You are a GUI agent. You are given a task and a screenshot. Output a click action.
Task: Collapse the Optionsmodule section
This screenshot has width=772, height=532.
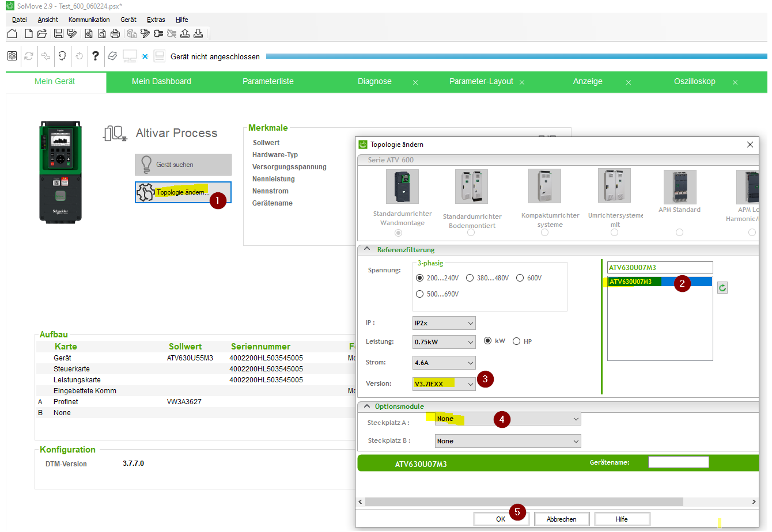367,406
